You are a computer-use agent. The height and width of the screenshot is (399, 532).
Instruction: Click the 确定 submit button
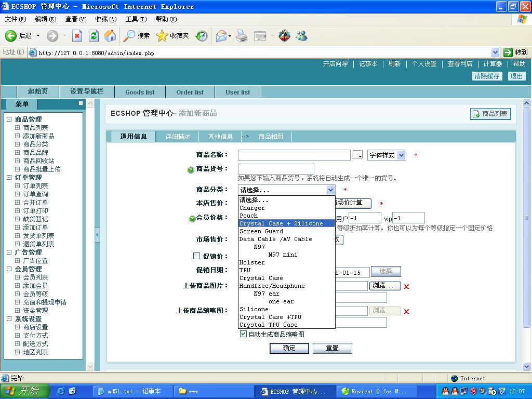(x=289, y=348)
